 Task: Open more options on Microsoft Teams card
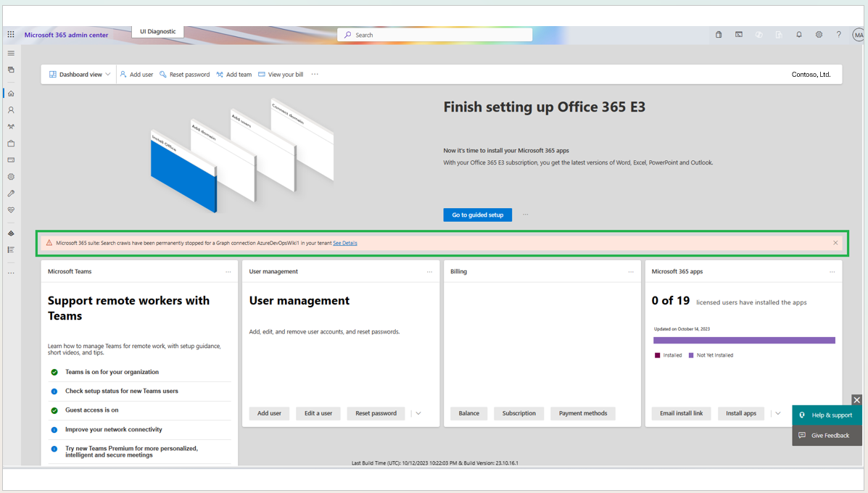pos(228,272)
